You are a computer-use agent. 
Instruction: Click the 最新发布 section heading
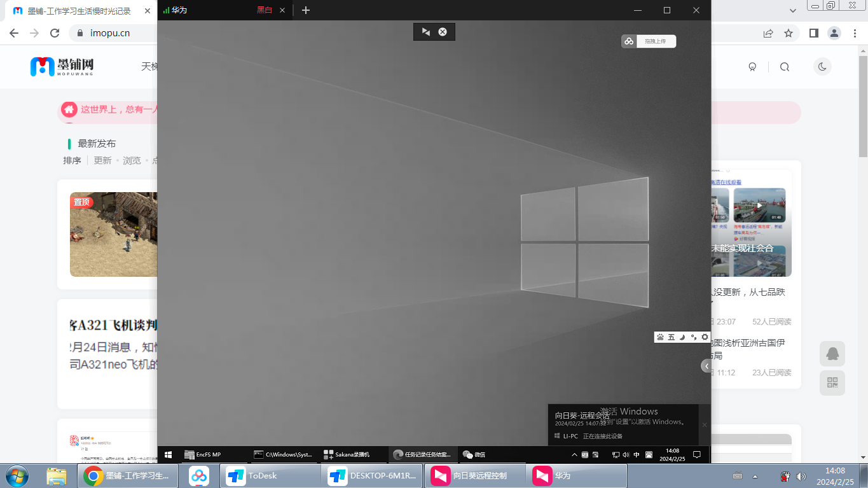pyautogui.click(x=97, y=144)
